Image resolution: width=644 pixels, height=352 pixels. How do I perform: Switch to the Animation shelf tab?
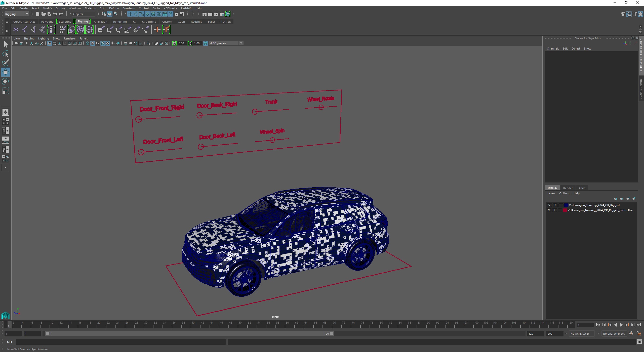click(100, 22)
